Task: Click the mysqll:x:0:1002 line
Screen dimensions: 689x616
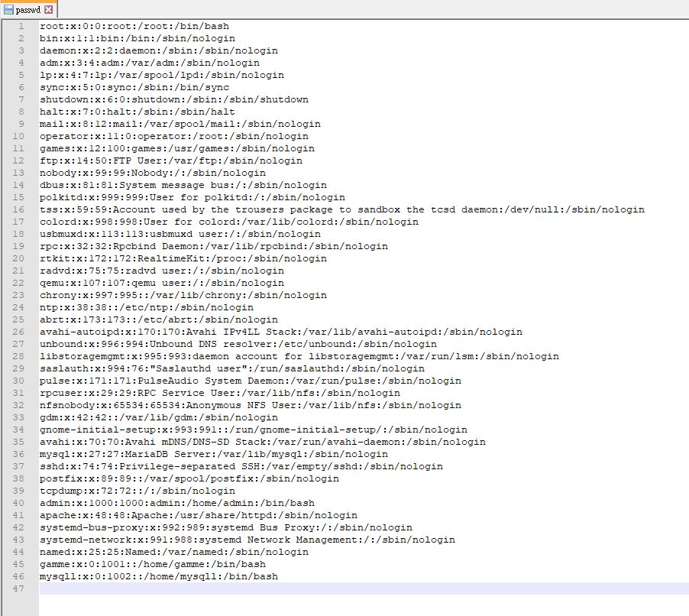Action: [159, 576]
